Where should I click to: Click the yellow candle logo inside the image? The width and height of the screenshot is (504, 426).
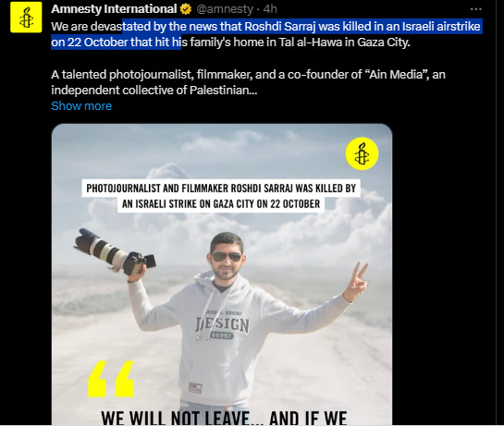coord(362,153)
